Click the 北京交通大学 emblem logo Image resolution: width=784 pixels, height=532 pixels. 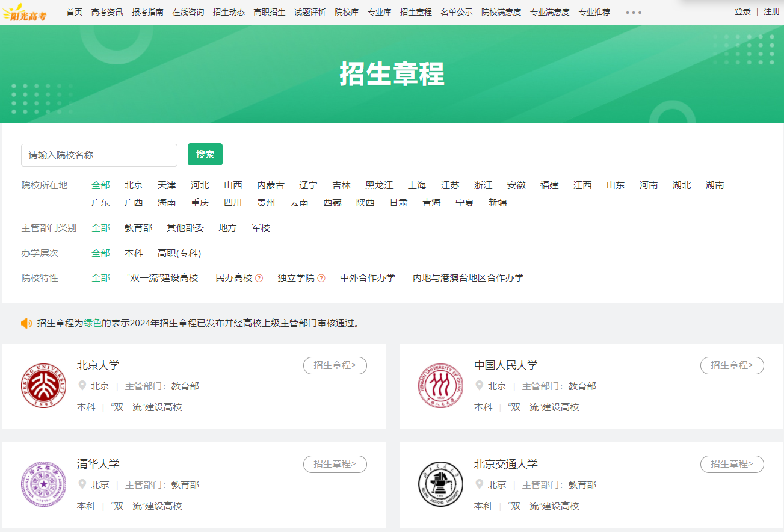click(441, 484)
